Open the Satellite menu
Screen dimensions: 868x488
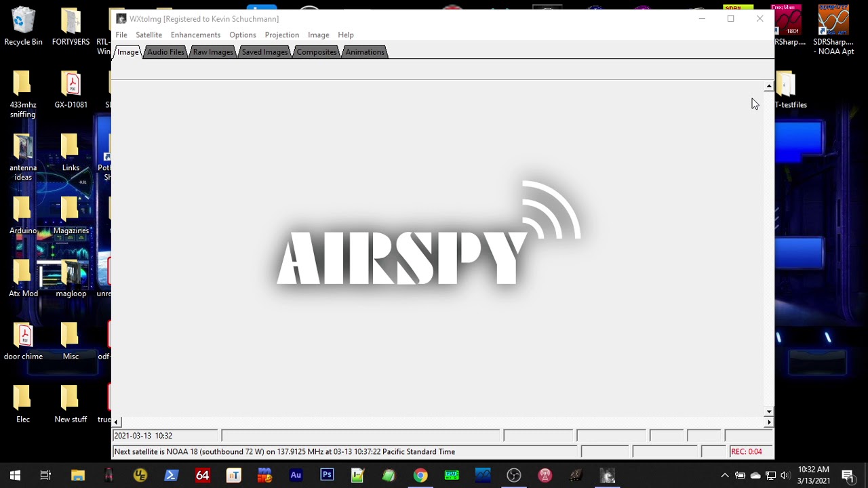(x=149, y=35)
